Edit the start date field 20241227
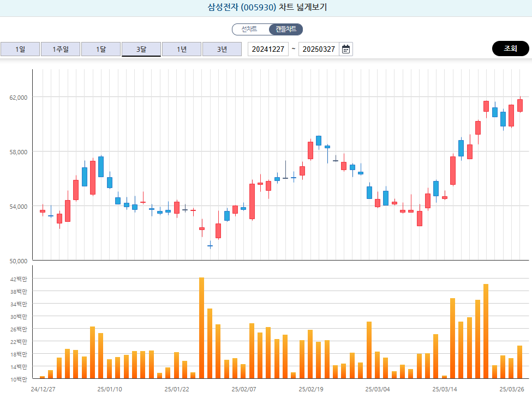 coord(268,49)
